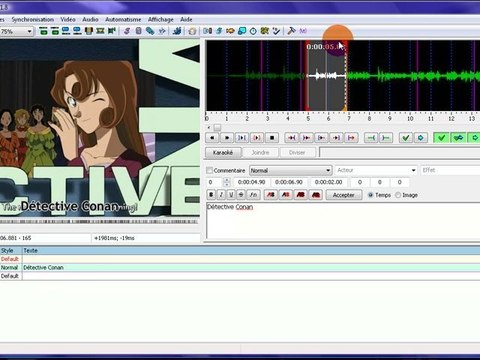The width and height of the screenshot is (480, 360).
Task: Open options with the hammer icon
Action: tap(291, 31)
